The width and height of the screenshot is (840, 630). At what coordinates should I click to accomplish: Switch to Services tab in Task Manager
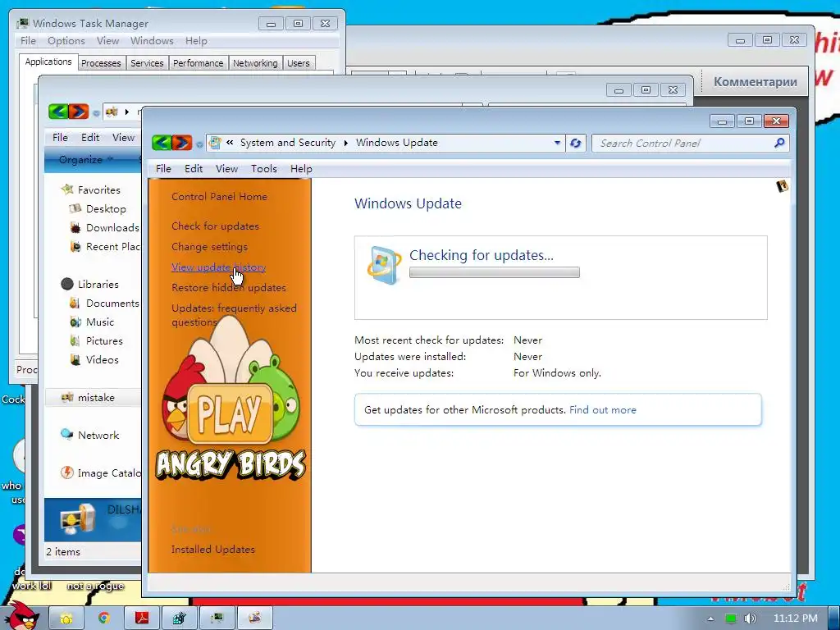coord(147,63)
